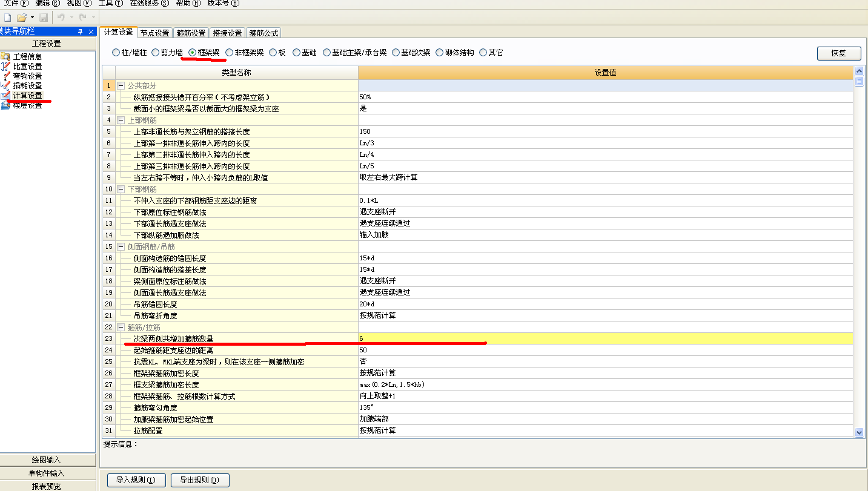The width and height of the screenshot is (868, 491).
Task: Click the Redo arrow icon
Action: click(82, 18)
